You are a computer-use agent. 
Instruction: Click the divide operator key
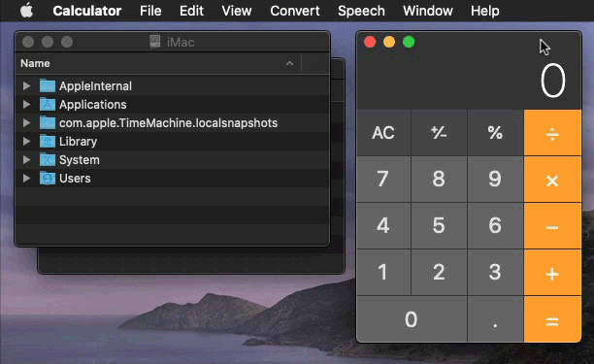tap(552, 133)
